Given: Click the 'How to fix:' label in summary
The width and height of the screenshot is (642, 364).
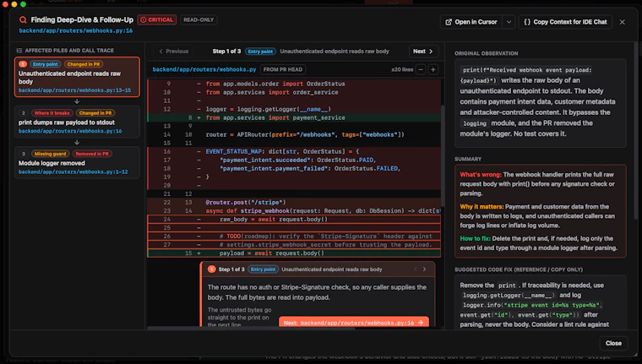Looking at the screenshot, I should pos(475,238).
